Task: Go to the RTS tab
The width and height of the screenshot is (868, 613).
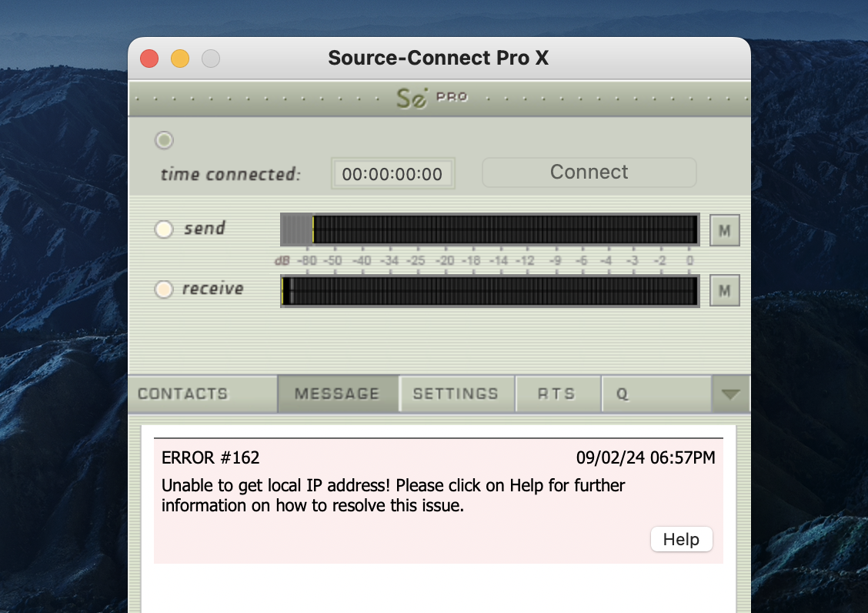Action: (556, 394)
